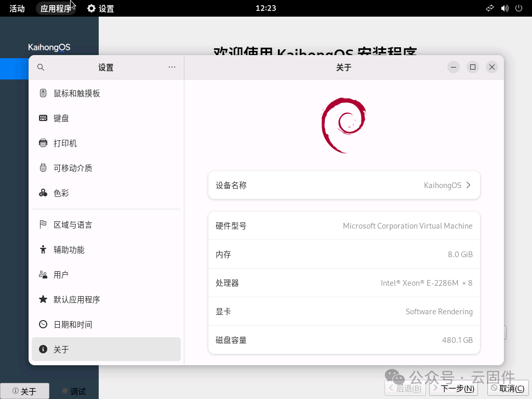
Task: Open 键盘 settings panel
Action: (x=106, y=118)
